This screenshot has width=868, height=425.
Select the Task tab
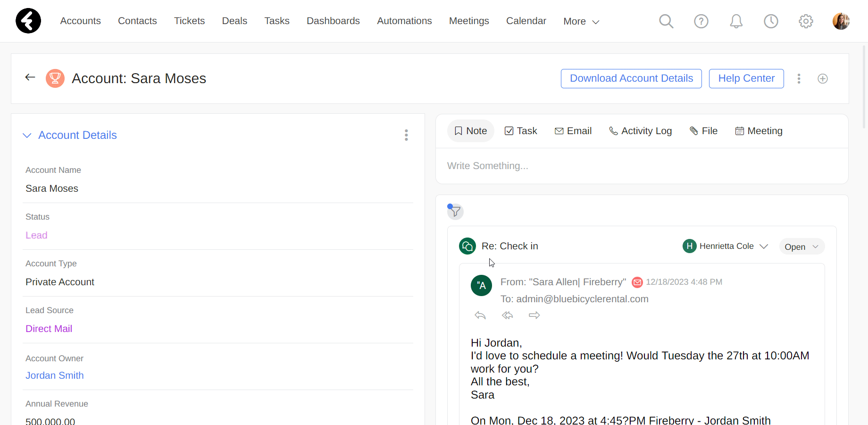521,131
